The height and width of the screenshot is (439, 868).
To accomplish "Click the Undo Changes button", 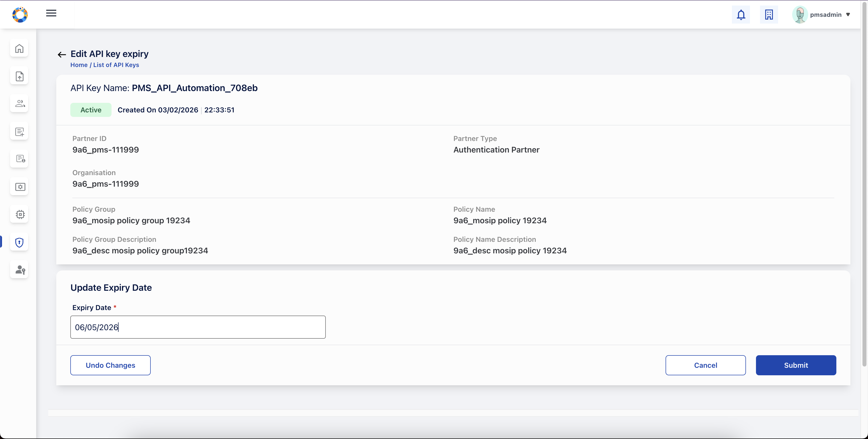I will [111, 365].
